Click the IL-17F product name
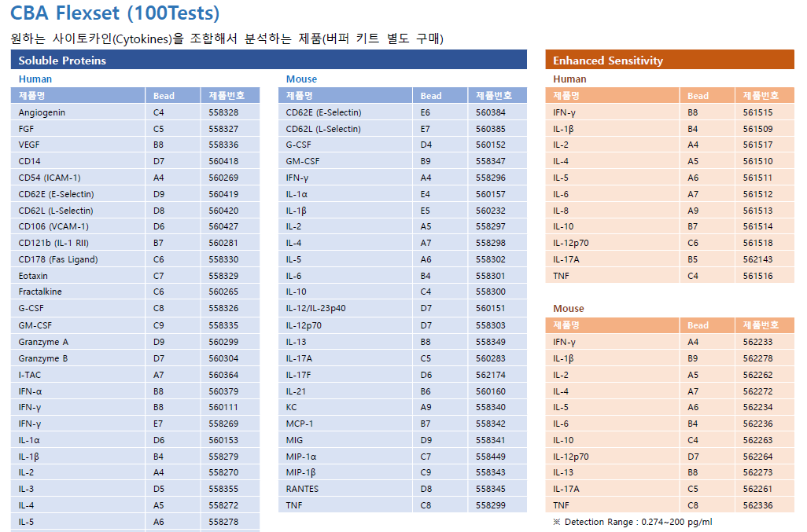 pos(298,375)
